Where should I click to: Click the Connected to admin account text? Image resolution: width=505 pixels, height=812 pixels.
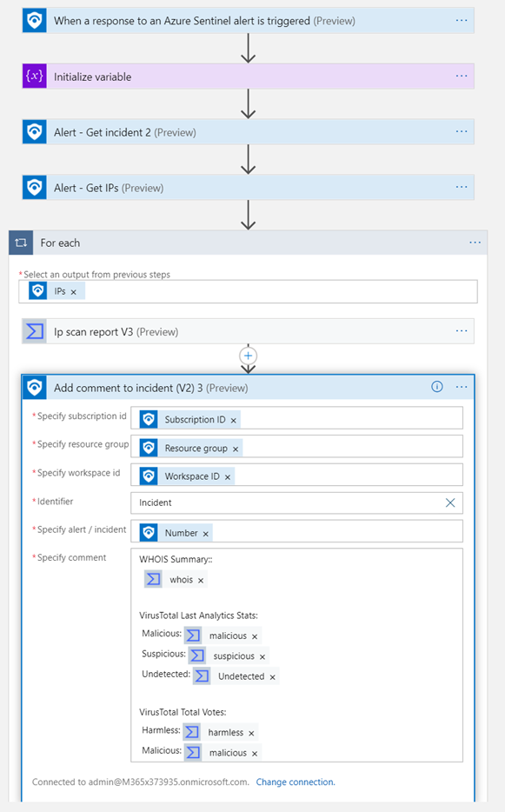pos(140,782)
